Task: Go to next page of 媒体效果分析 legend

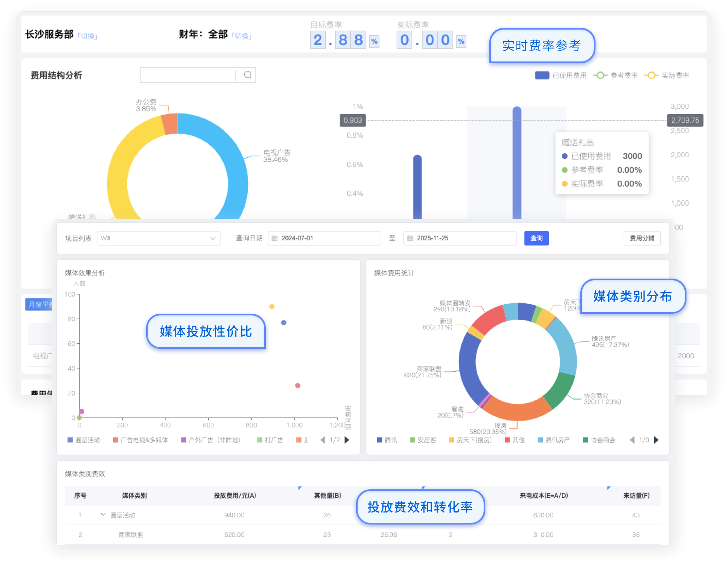Action: point(347,440)
